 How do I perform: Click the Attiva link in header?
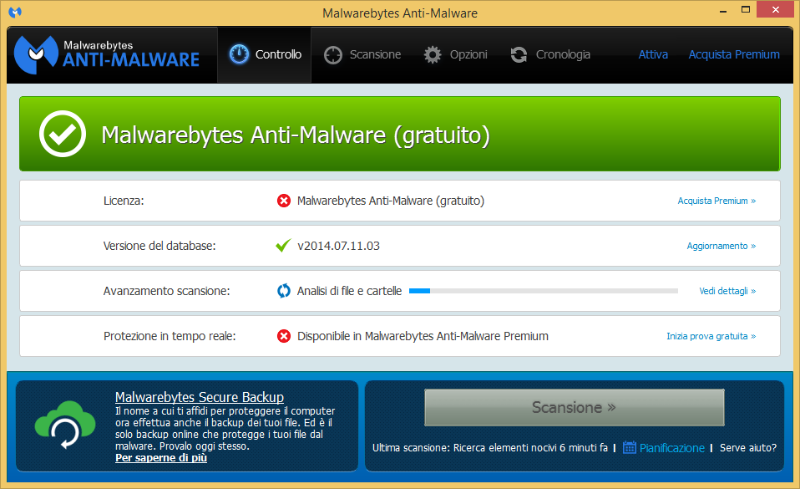pos(653,55)
